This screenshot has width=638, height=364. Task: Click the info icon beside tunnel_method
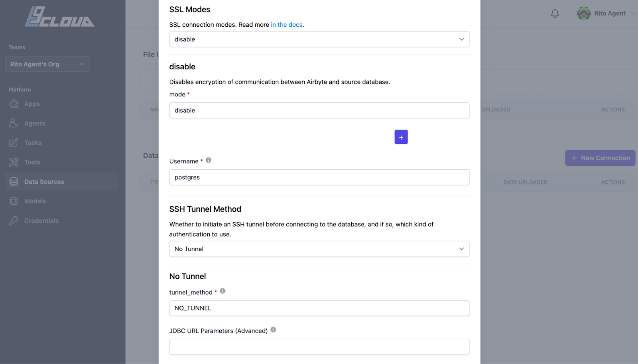click(x=223, y=291)
